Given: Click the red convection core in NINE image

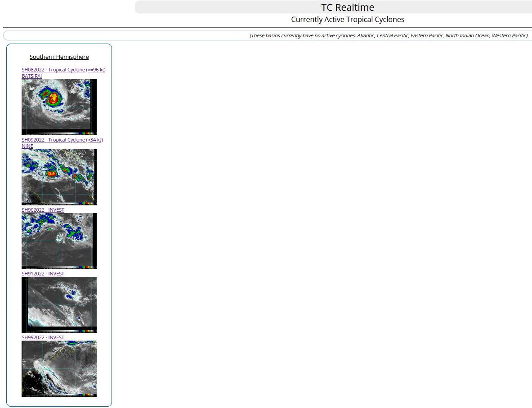Looking at the screenshot, I should 51,173.
